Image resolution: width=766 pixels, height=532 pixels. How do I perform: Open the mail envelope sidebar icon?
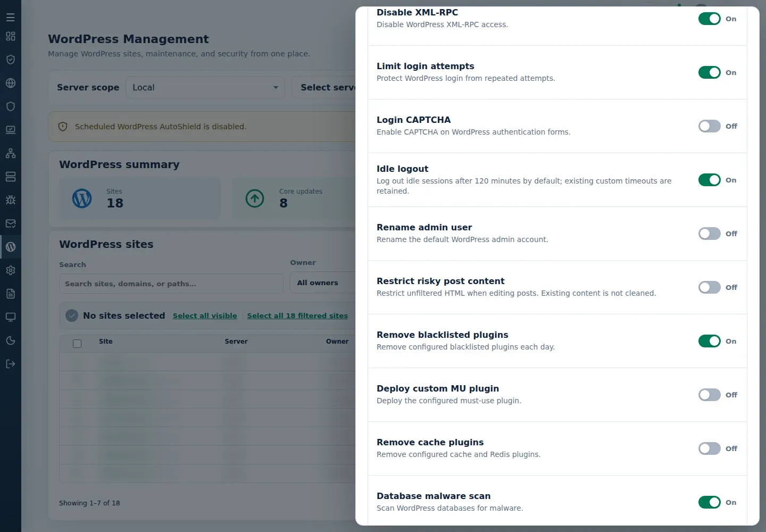[x=11, y=223]
